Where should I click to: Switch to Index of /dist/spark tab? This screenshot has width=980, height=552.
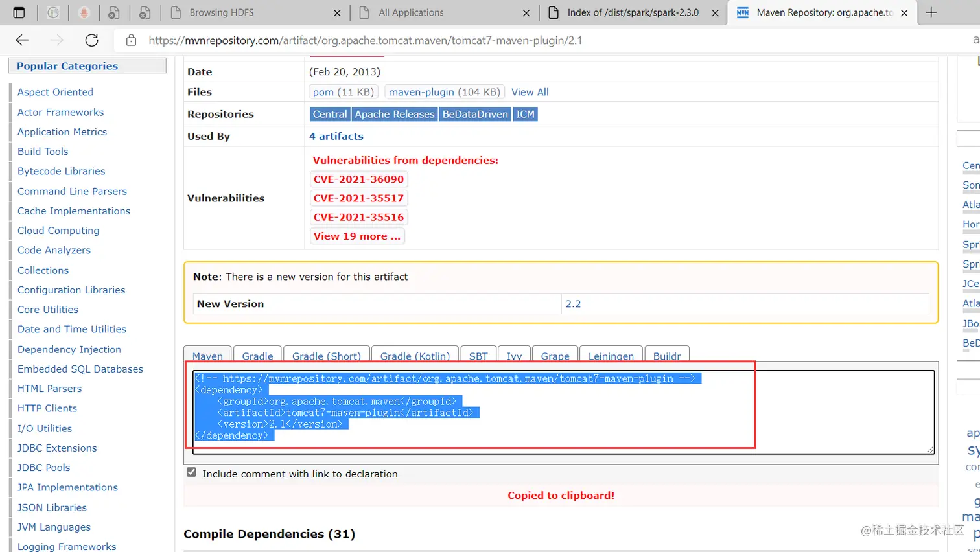(633, 12)
